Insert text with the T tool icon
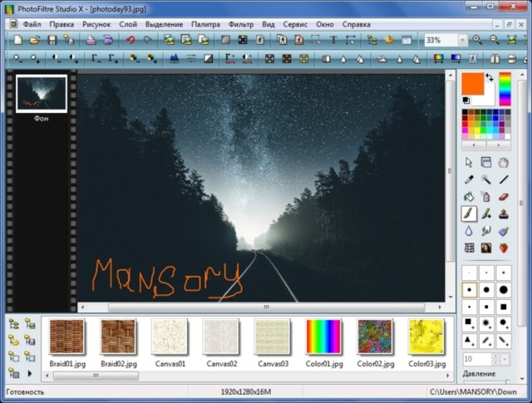The height and width of the screenshot is (403, 532). (x=333, y=41)
